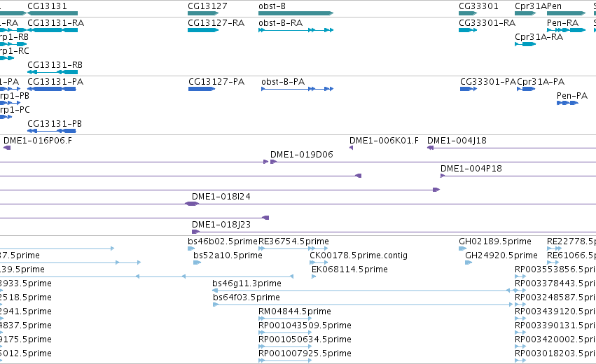The image size is (596, 364).
Task: Select the GH24920.5prime EST
Action: click(469, 262)
